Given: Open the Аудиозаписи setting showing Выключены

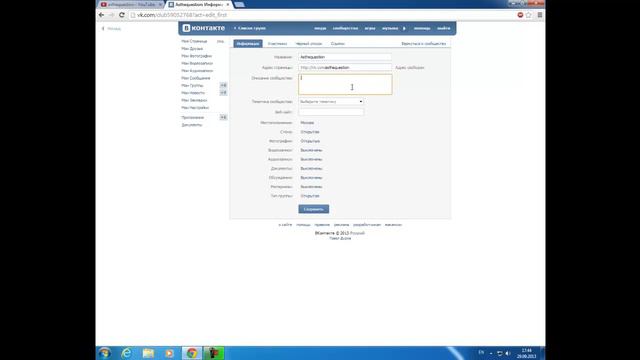Looking at the screenshot, I should 311,159.
